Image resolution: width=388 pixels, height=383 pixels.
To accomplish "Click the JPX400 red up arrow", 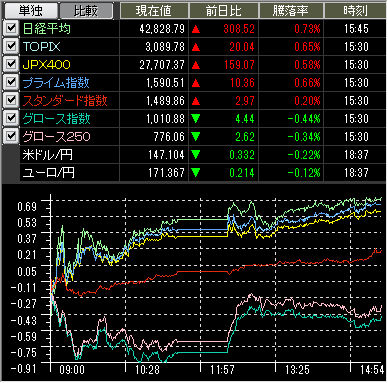I will click(x=196, y=65).
